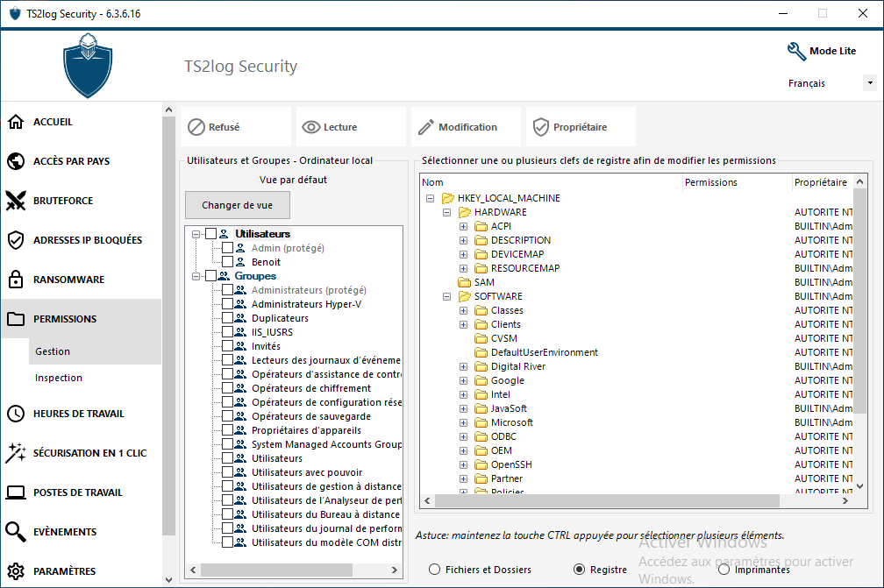Click the laptop icon for Postes de travail
This screenshot has height=588, width=884.
(16, 492)
